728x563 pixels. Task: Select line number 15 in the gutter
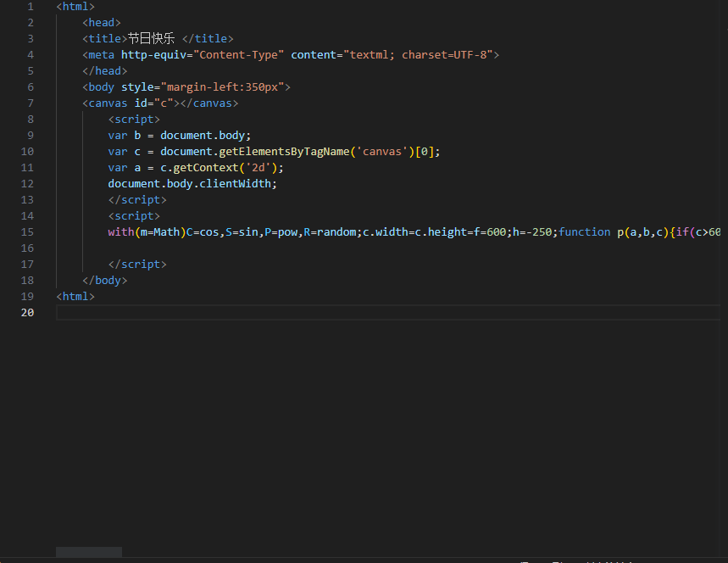pyautogui.click(x=27, y=232)
